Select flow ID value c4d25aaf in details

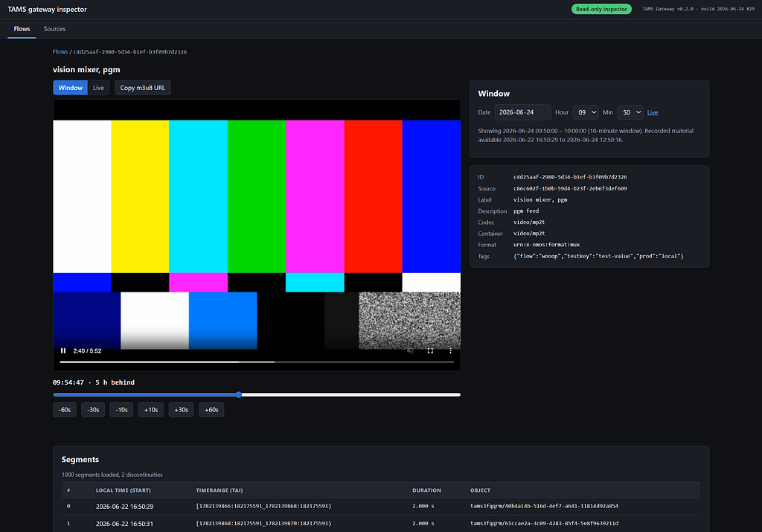point(570,177)
